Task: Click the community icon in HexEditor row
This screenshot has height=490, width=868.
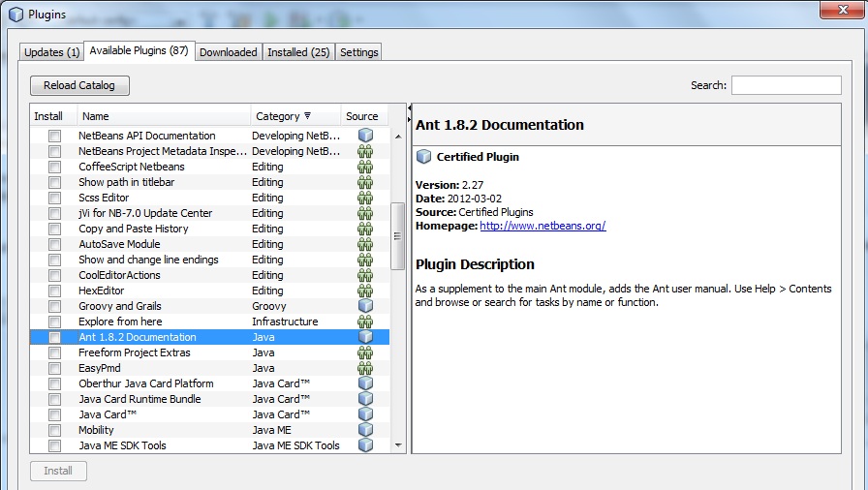Action: [365, 291]
